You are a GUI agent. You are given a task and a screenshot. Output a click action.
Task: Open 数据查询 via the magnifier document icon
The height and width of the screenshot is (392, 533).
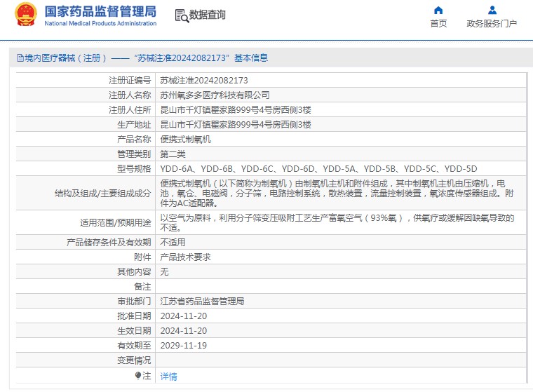click(x=182, y=15)
